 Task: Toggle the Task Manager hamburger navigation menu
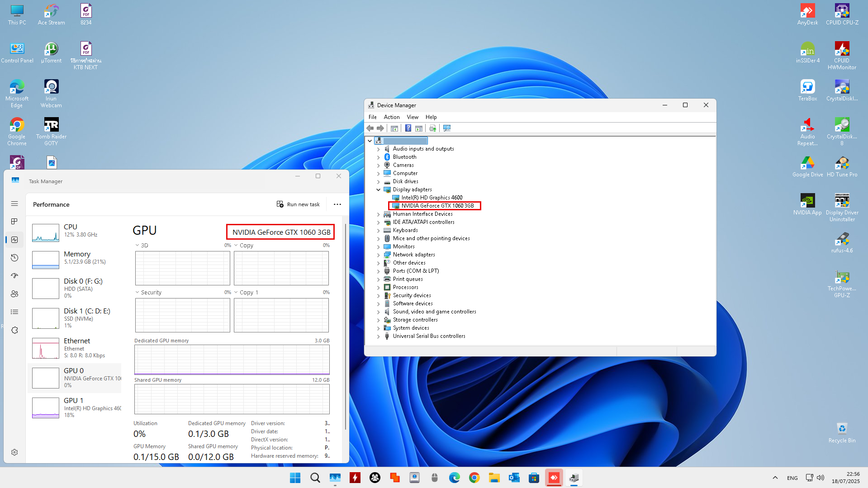14,204
